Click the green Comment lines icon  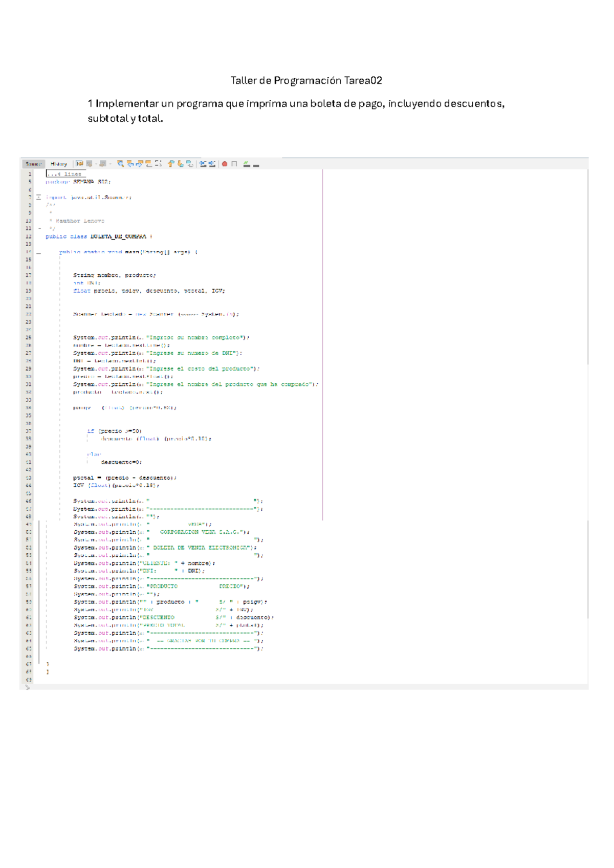[247, 164]
